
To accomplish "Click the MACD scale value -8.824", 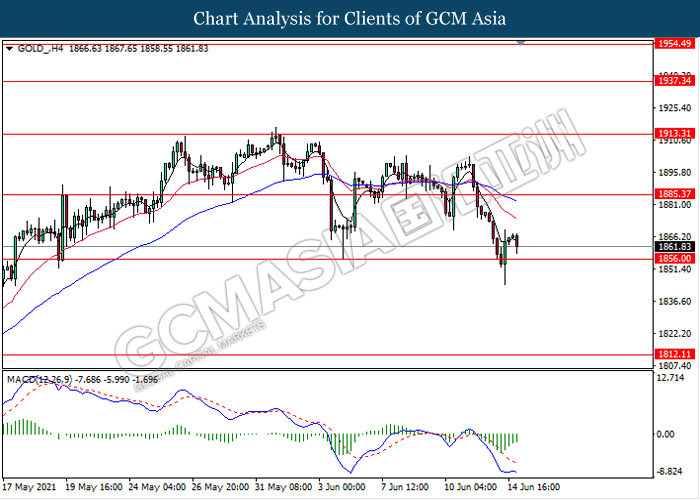I will [x=671, y=472].
